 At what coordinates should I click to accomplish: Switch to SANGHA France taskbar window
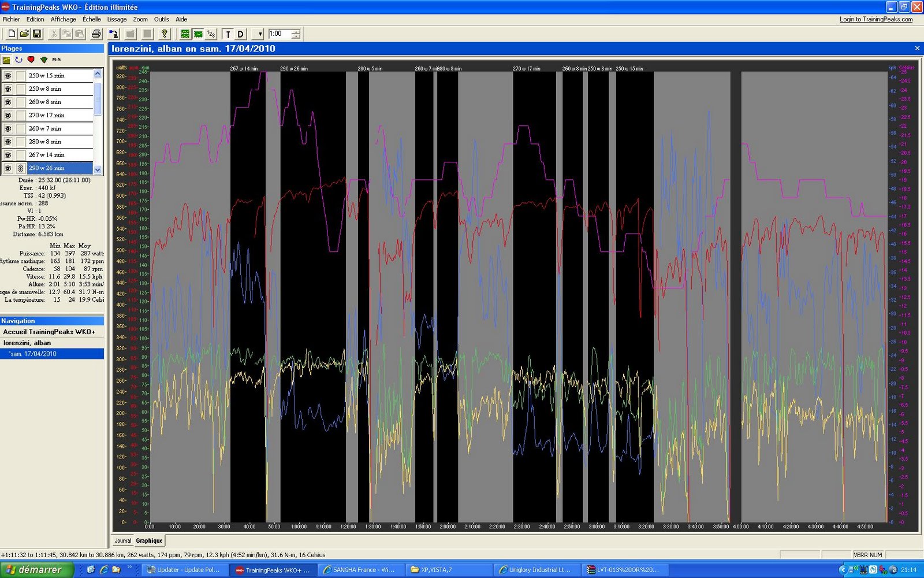point(360,570)
